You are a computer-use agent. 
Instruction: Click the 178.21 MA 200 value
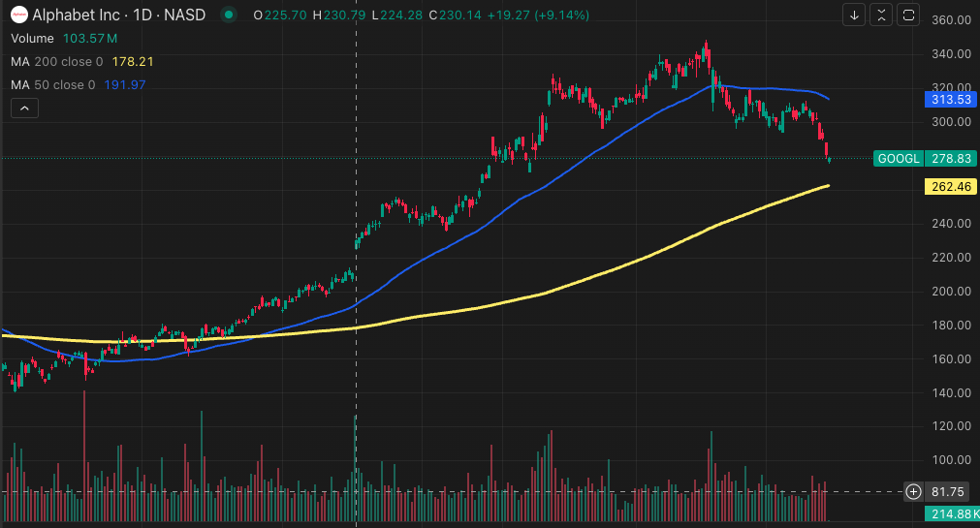[133, 61]
